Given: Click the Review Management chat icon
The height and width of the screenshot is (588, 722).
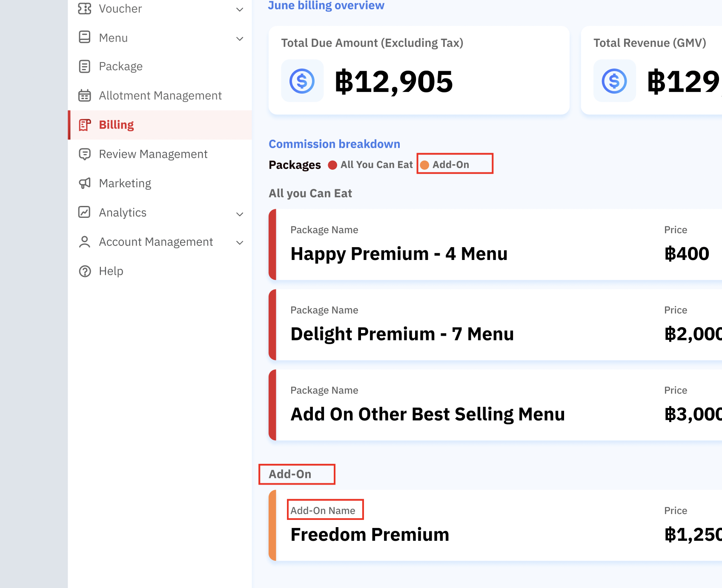Looking at the screenshot, I should coord(85,154).
